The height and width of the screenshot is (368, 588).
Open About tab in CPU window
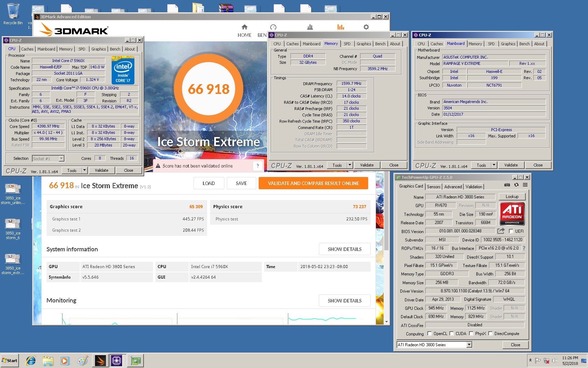click(129, 49)
